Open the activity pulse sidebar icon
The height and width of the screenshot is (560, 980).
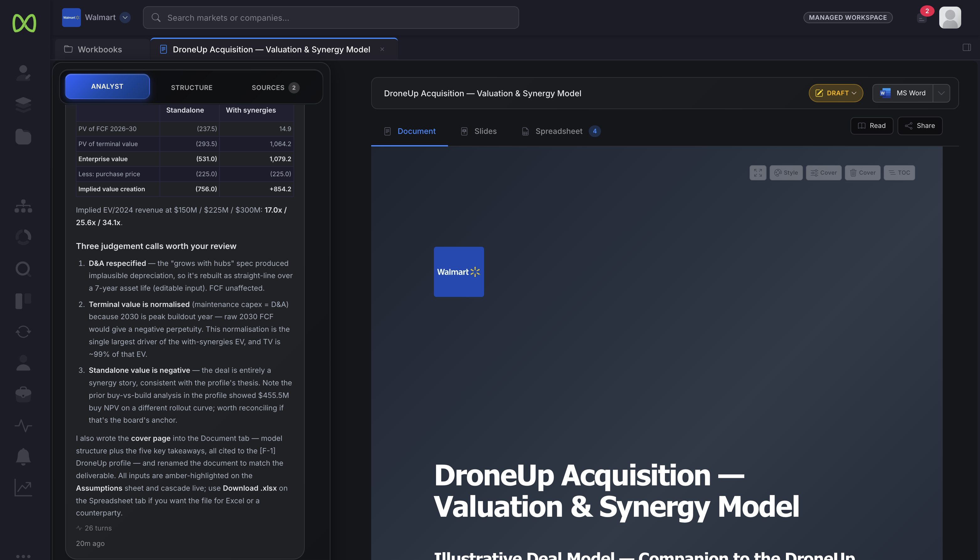pyautogui.click(x=24, y=425)
